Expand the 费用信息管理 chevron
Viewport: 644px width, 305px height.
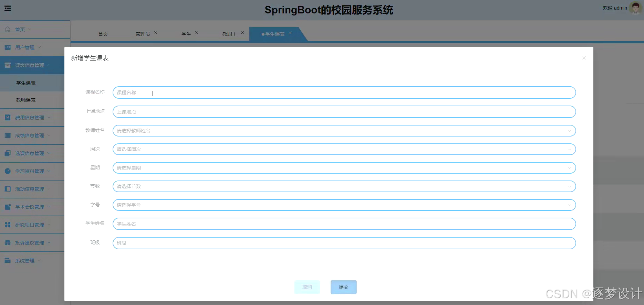pyautogui.click(x=49, y=117)
